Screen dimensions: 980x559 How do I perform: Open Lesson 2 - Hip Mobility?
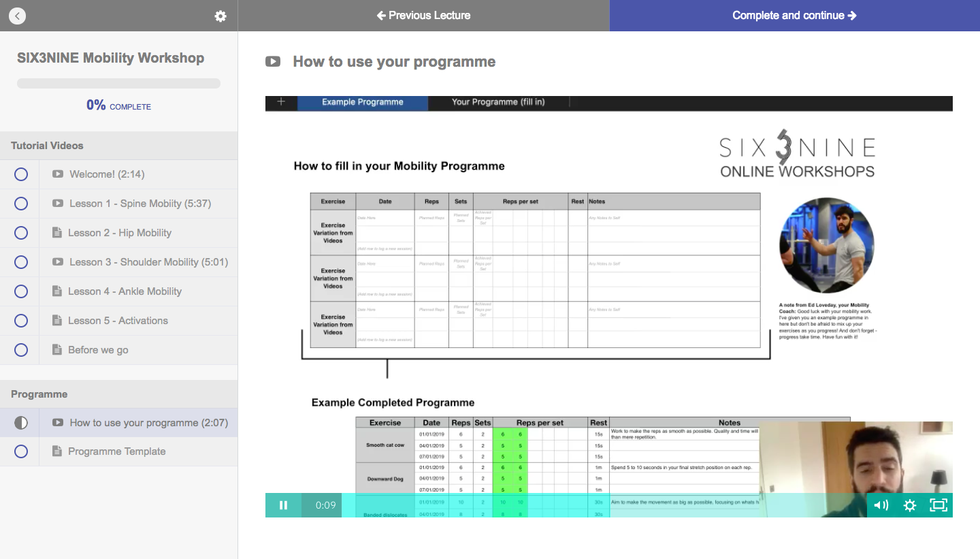[120, 233]
